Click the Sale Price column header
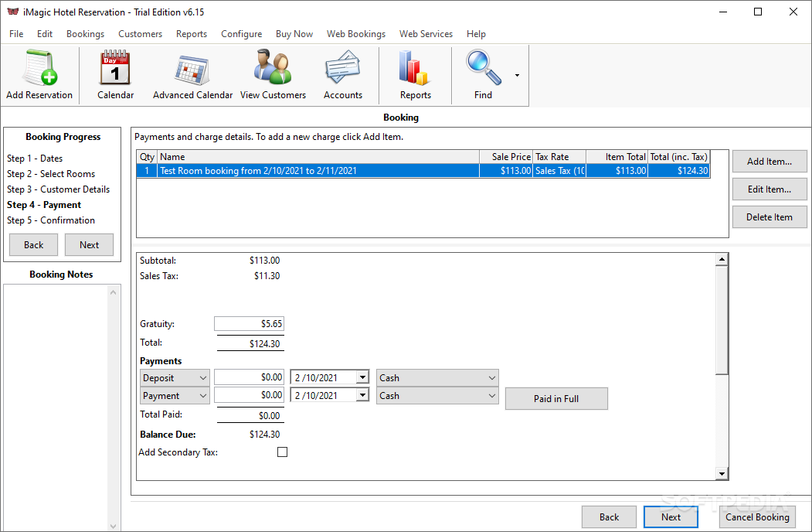This screenshot has height=532, width=812. 506,157
